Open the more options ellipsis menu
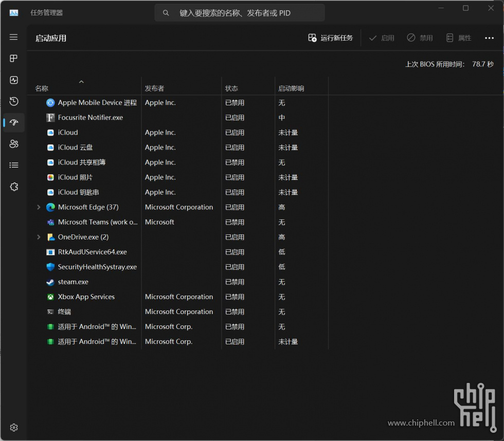The image size is (504, 441). (489, 38)
